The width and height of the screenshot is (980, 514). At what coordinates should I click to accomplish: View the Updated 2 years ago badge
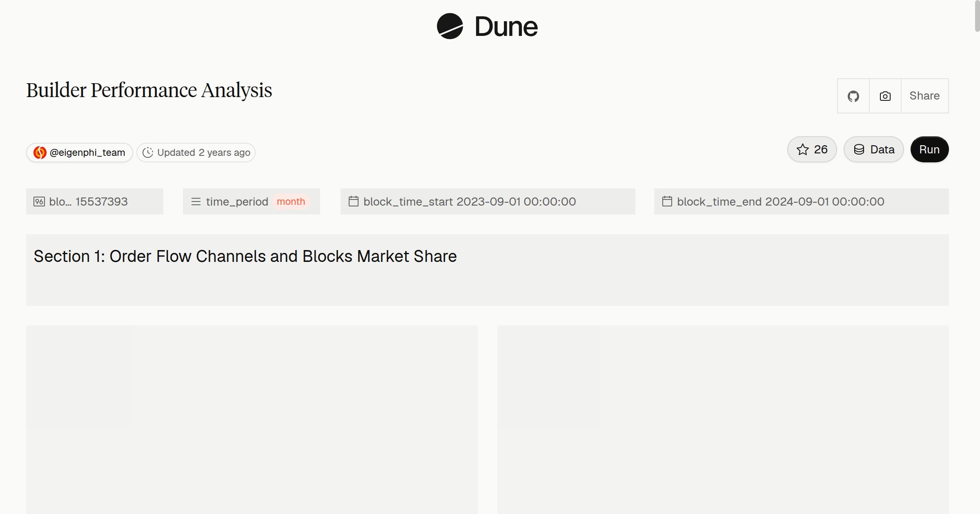(x=196, y=153)
